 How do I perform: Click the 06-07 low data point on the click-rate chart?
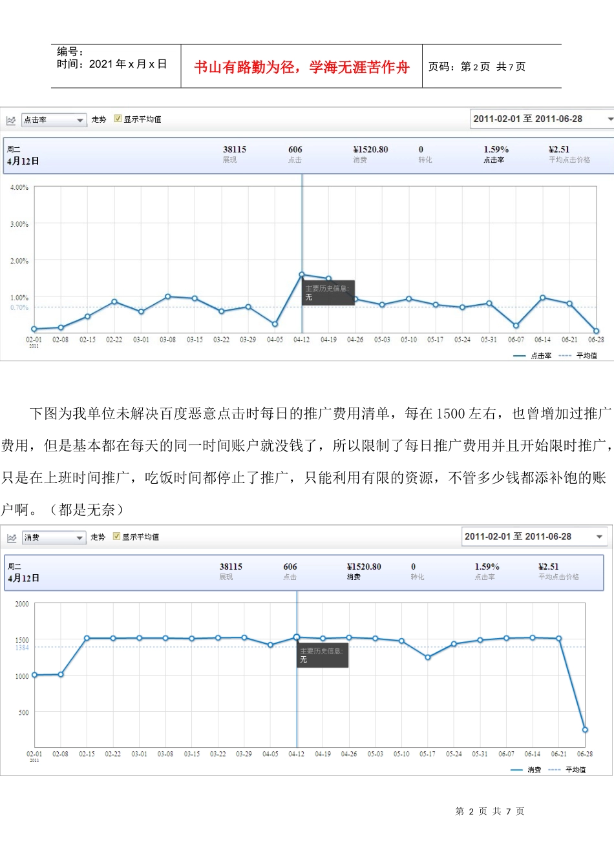click(516, 325)
